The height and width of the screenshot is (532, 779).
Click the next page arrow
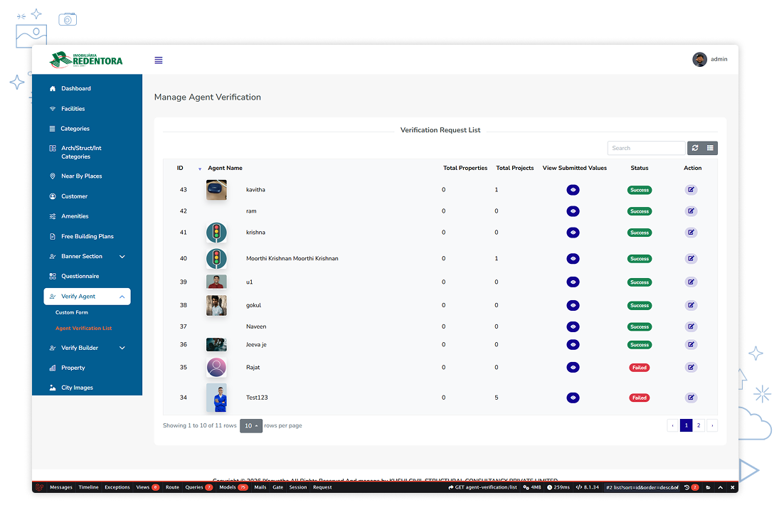coord(712,425)
